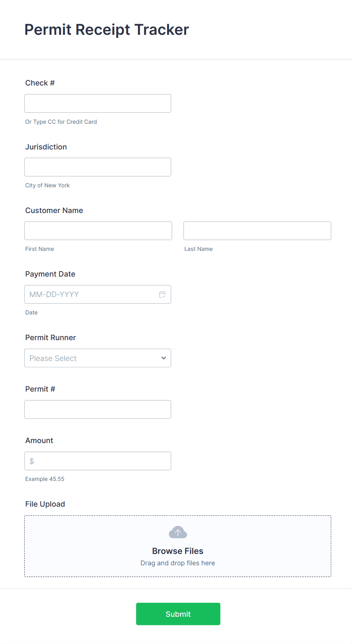The image size is (352, 644).
Task: Click the Customer Name label
Action: tap(54, 210)
